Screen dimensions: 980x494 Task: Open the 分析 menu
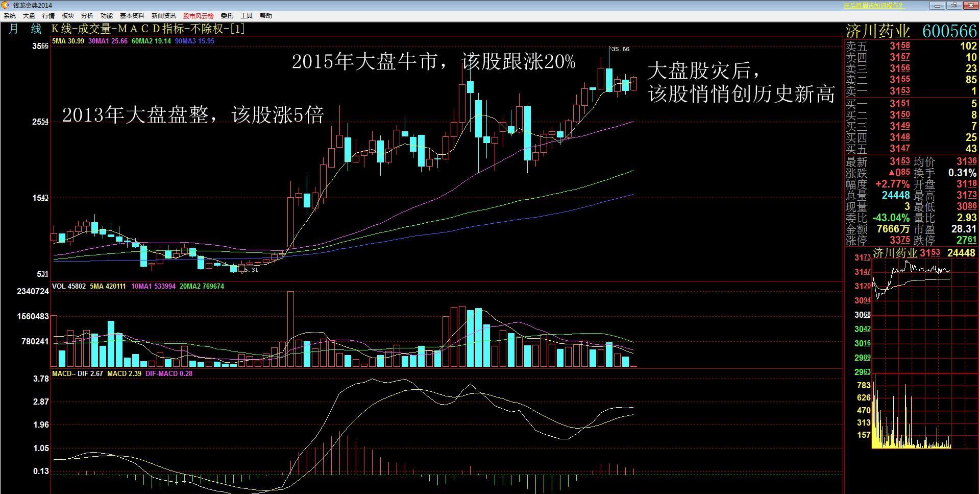click(86, 15)
